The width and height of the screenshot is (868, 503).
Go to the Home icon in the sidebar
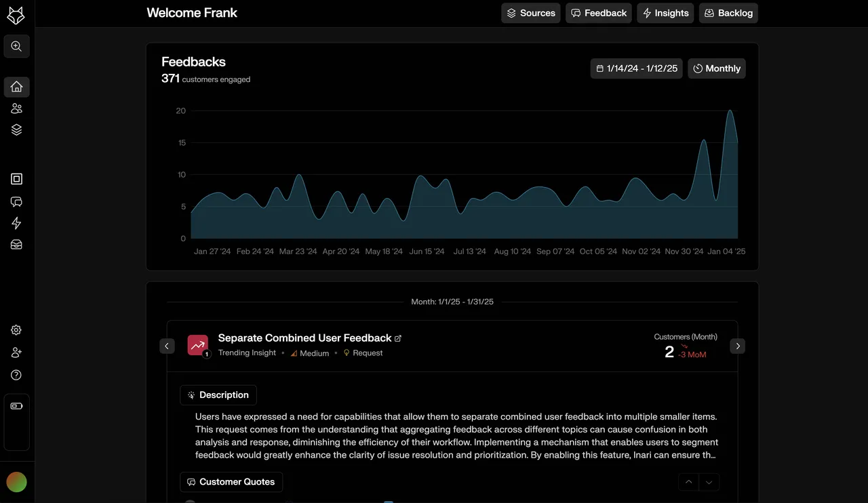pos(17,87)
